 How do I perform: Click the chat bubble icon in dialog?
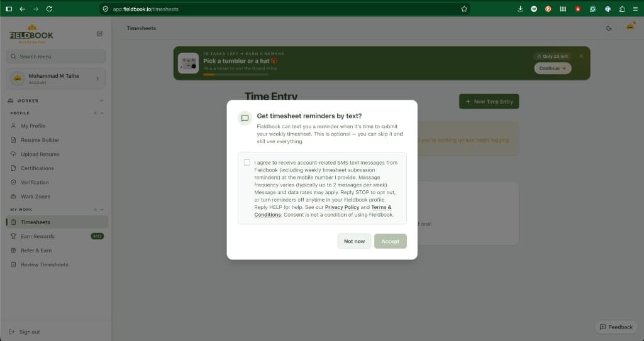coord(245,118)
